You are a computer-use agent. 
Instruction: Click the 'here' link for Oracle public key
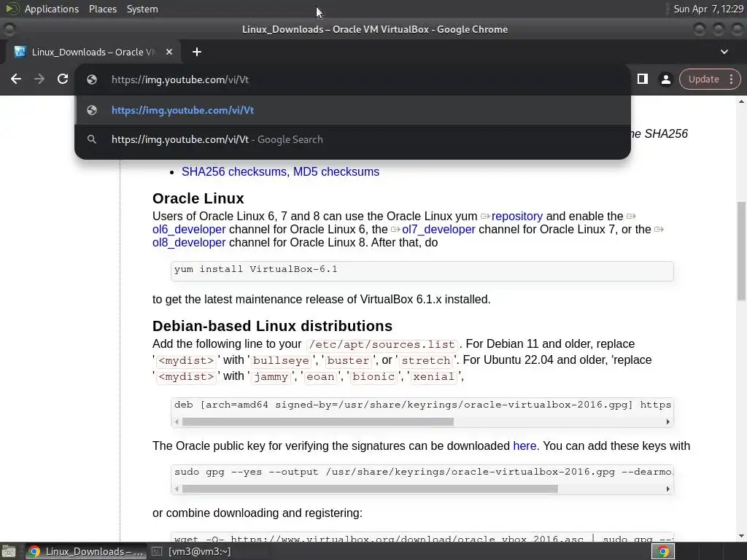[525, 446]
